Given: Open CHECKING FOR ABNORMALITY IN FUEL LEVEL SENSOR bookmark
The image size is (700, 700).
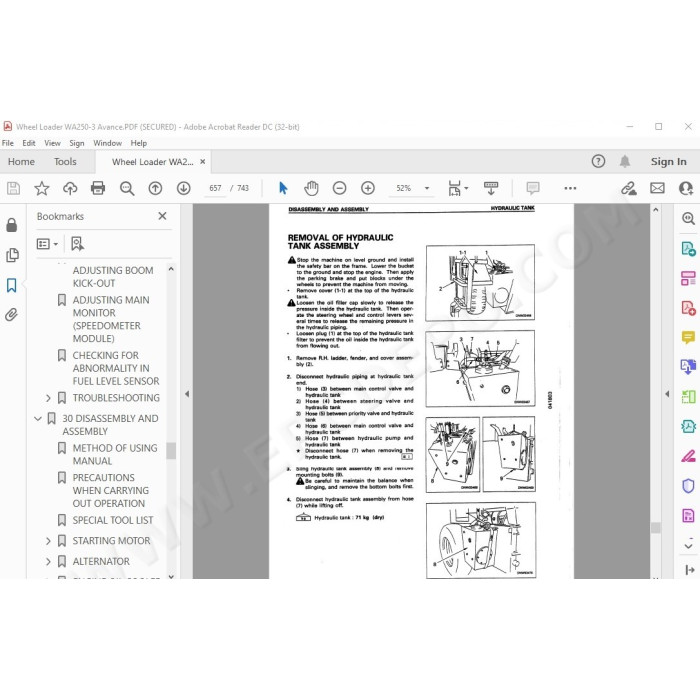Looking at the screenshot, I should pyautogui.click(x=116, y=368).
